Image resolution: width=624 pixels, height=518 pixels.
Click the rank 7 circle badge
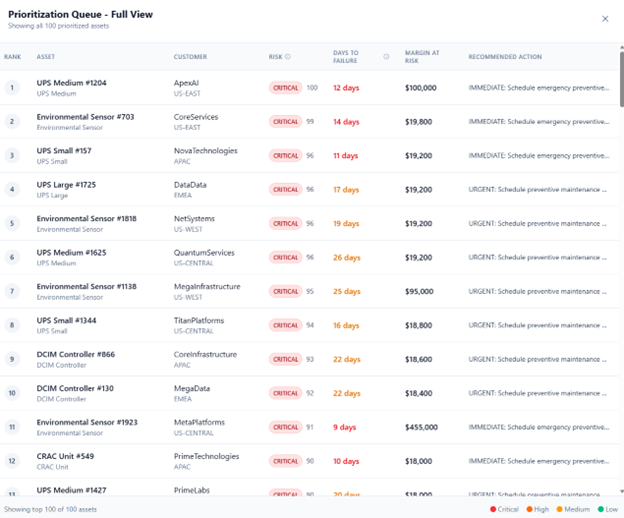12,291
